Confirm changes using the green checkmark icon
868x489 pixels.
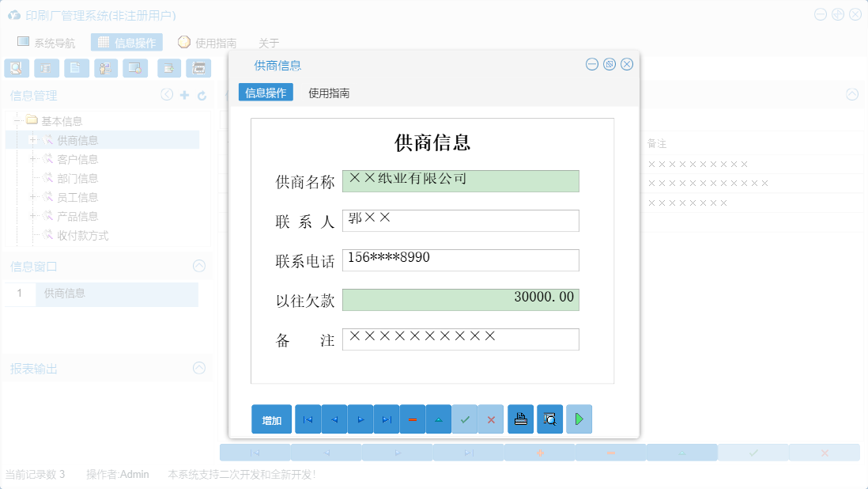point(465,419)
